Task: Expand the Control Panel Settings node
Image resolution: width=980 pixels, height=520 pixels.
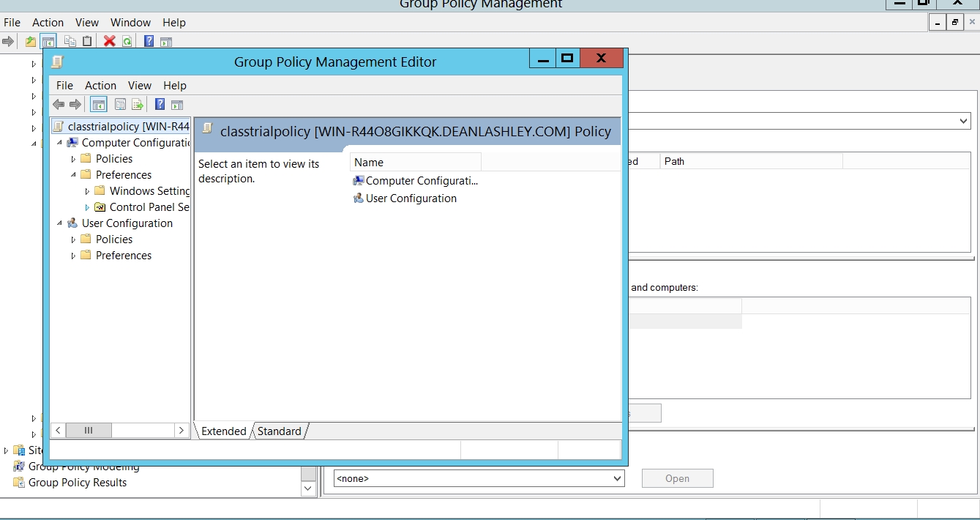Action: click(x=87, y=207)
